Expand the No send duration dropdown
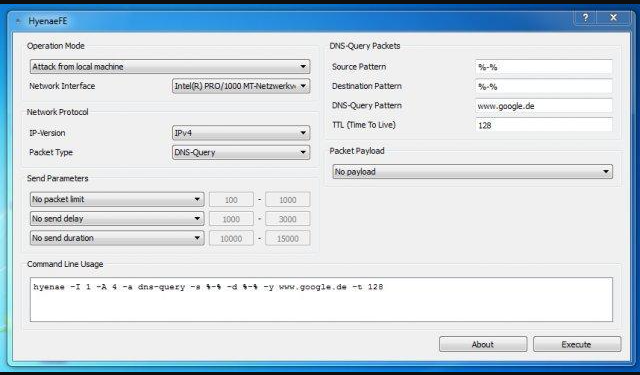The height and width of the screenshot is (375, 640). tap(117, 238)
